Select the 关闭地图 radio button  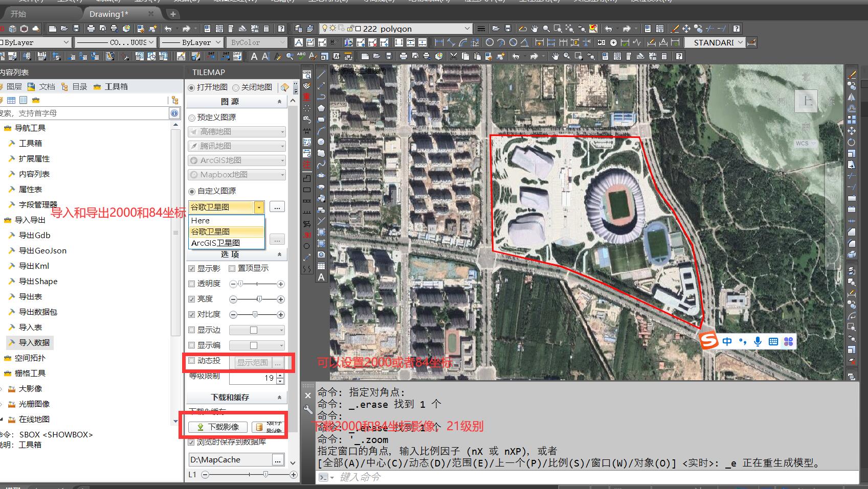(236, 87)
